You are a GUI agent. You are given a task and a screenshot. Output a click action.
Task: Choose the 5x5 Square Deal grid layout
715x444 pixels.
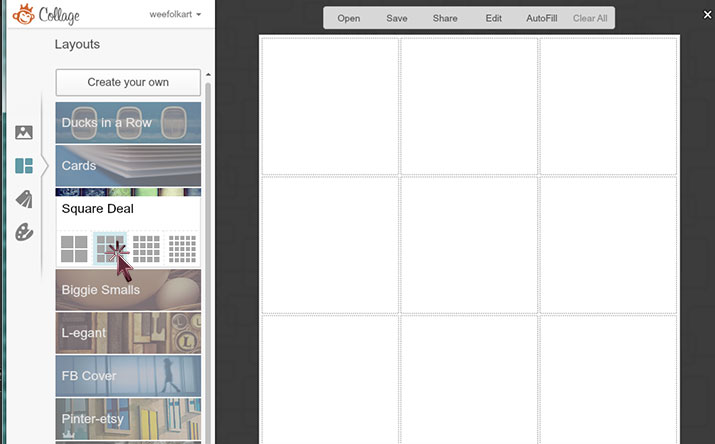[x=182, y=249]
